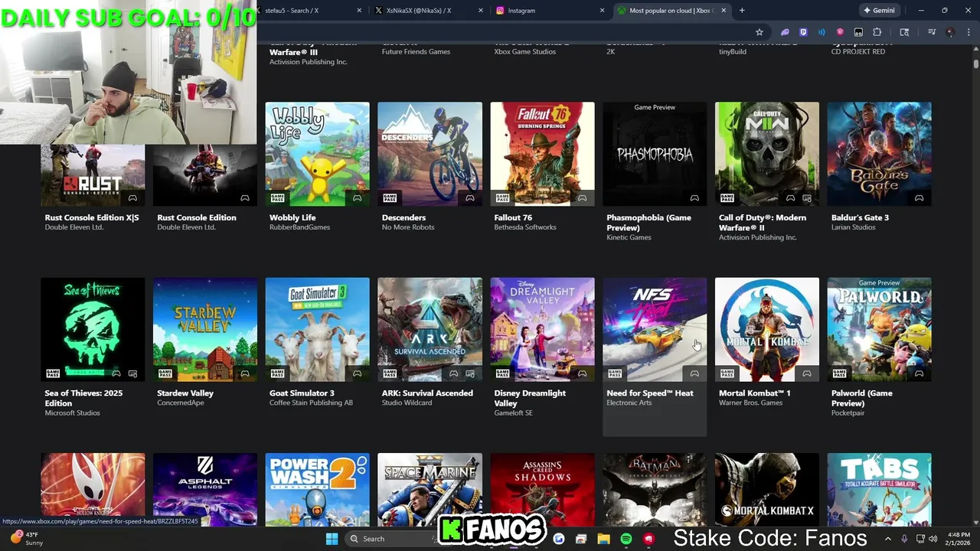This screenshot has height=551, width=980.
Task: Click the Game Pass badge on Palworld
Action: pyautogui.click(x=839, y=373)
